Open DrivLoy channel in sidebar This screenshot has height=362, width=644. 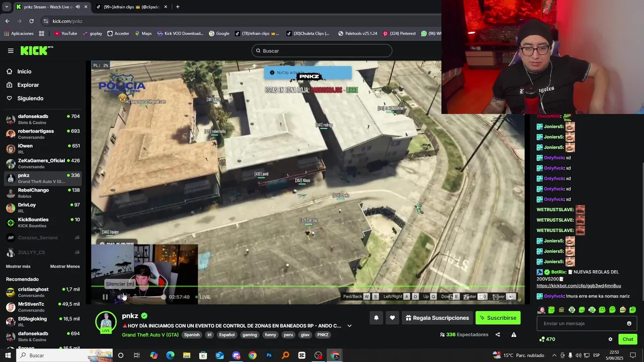pyautogui.click(x=43, y=208)
